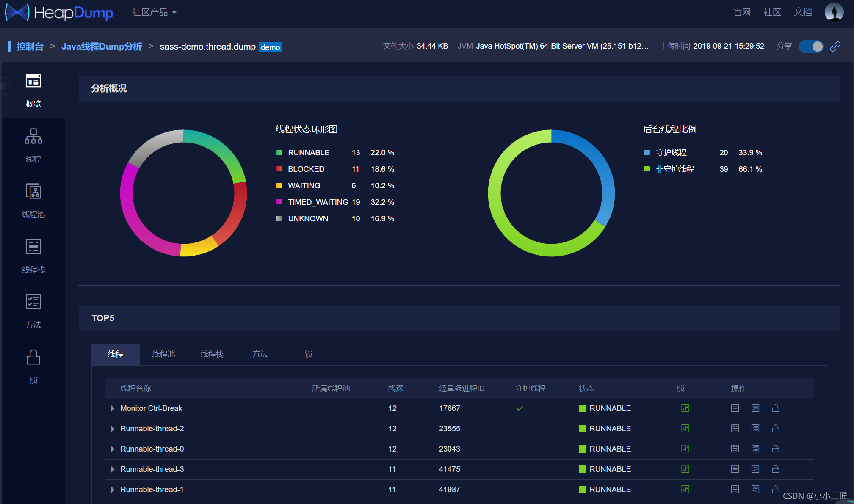Screen dimensions: 854x504
Task: Open the 方法 sidebar icon
Action: (33, 302)
